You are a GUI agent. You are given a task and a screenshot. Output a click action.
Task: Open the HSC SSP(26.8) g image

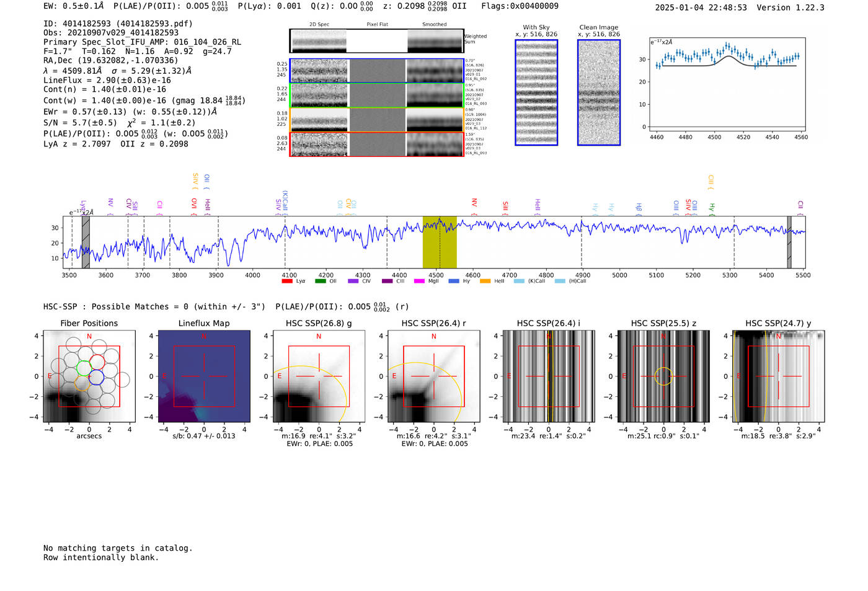[x=319, y=376]
